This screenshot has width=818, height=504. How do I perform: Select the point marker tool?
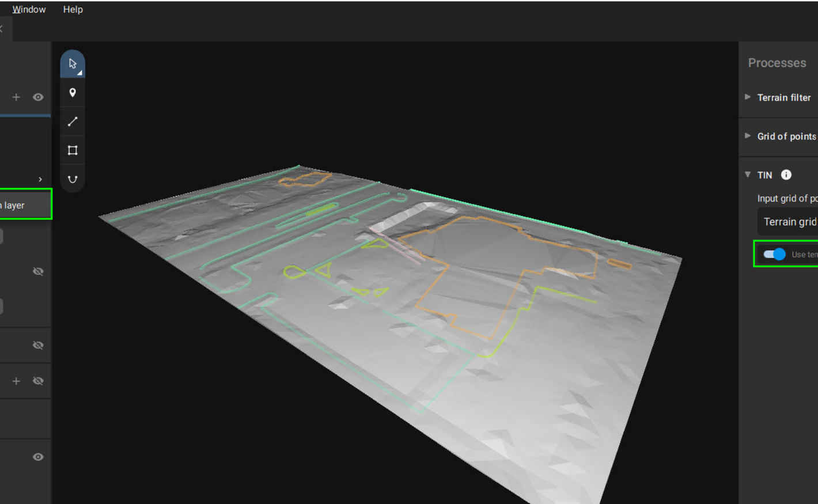(x=73, y=93)
